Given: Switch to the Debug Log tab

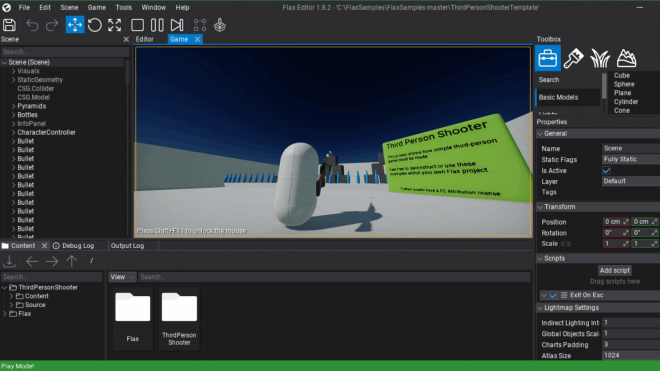Looking at the screenshot, I should coord(73,246).
